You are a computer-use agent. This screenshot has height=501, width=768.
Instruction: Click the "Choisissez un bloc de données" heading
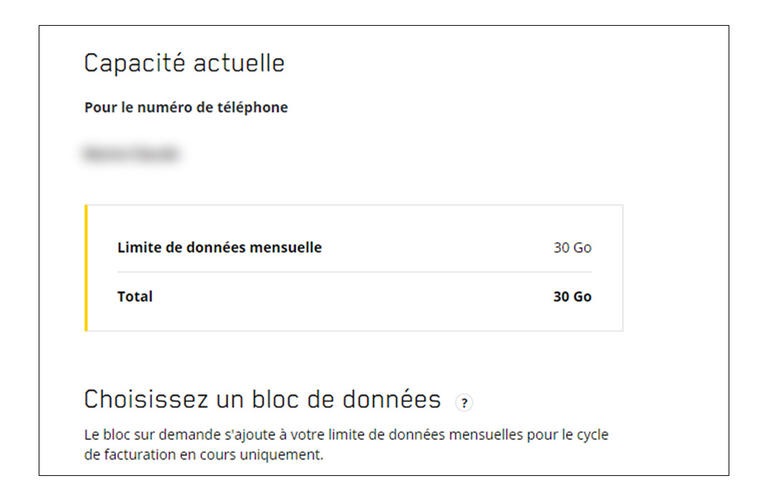(262, 400)
